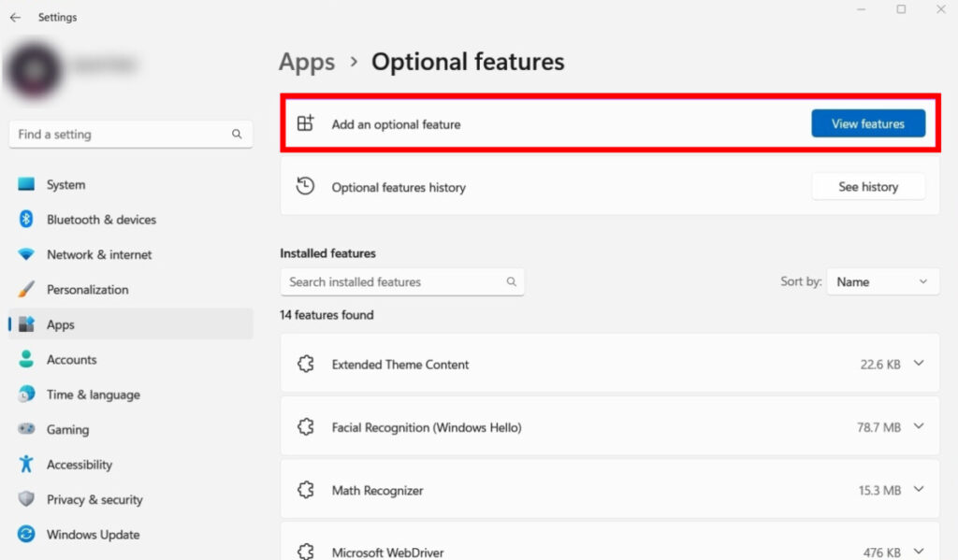Select Apps in the navigation sidebar
The width and height of the screenshot is (958, 560).
click(x=61, y=324)
